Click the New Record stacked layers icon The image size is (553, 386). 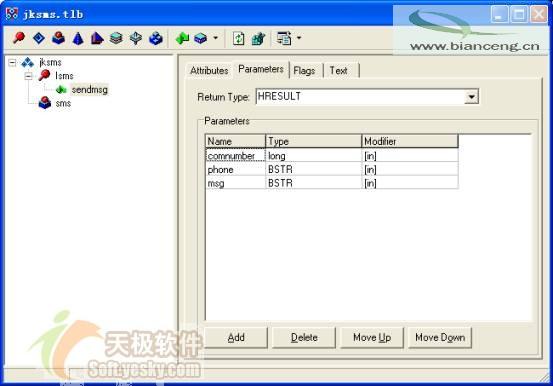(116, 38)
